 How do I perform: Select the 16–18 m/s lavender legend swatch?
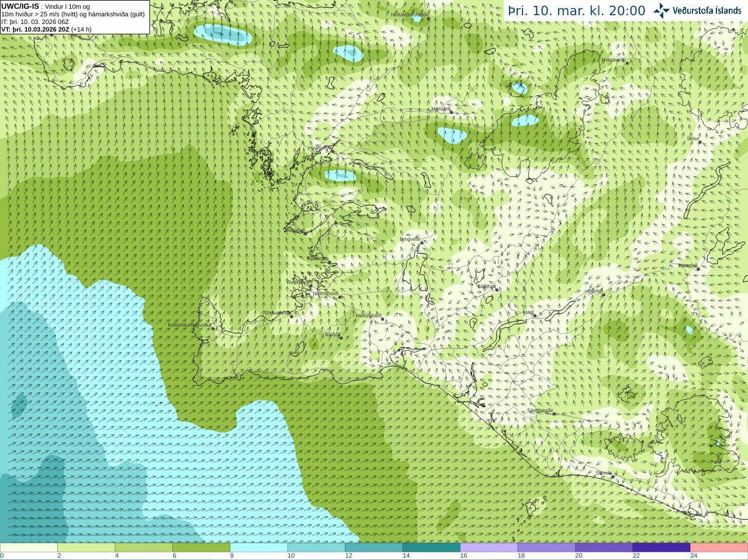(489, 548)
